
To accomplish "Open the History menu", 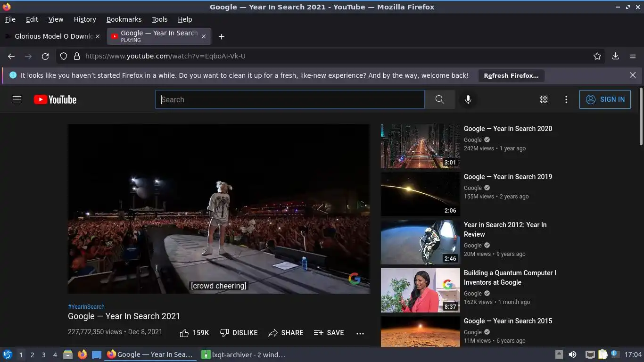I will pyautogui.click(x=85, y=19).
